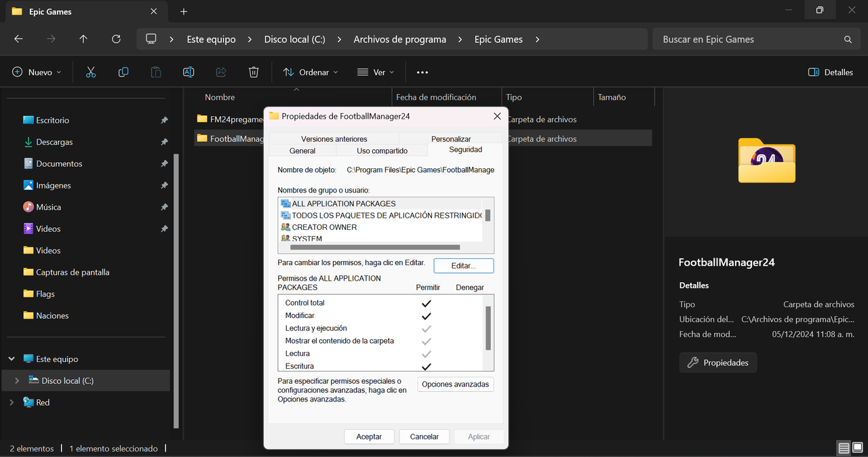Switch to the General tab

coord(302,151)
